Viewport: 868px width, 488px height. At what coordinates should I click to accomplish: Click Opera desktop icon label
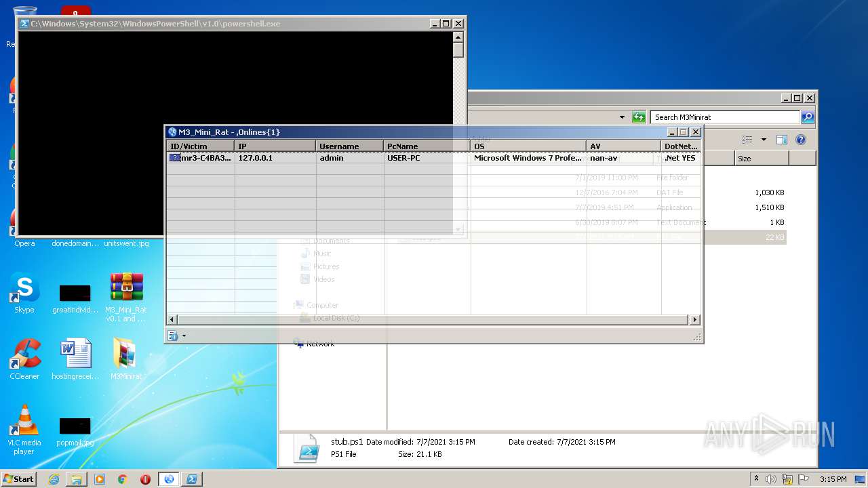point(24,243)
